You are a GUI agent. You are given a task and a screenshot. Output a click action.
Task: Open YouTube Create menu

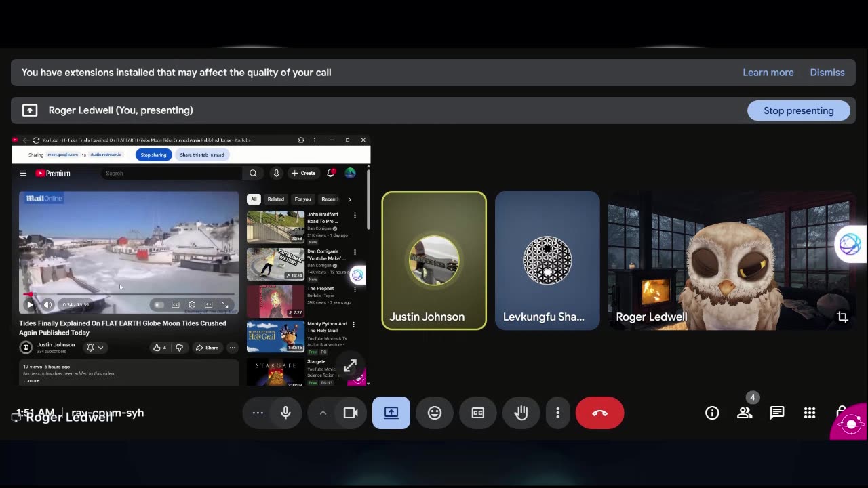pyautogui.click(x=303, y=173)
